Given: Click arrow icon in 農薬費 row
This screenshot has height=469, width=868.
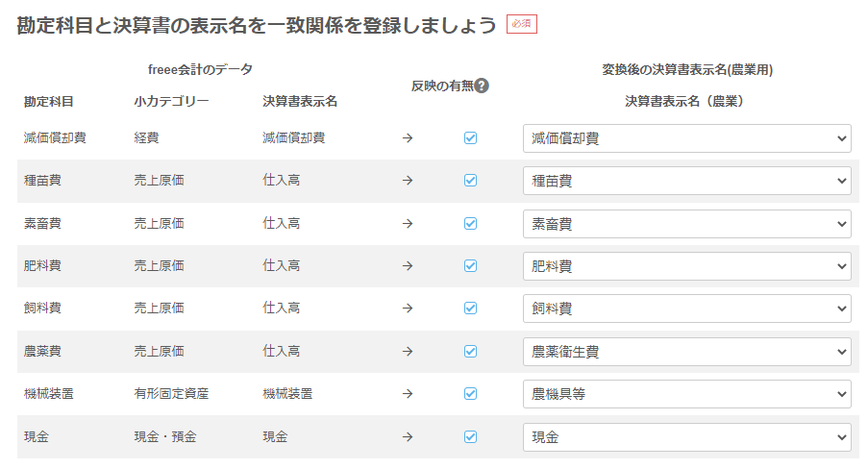Looking at the screenshot, I should click(408, 351).
